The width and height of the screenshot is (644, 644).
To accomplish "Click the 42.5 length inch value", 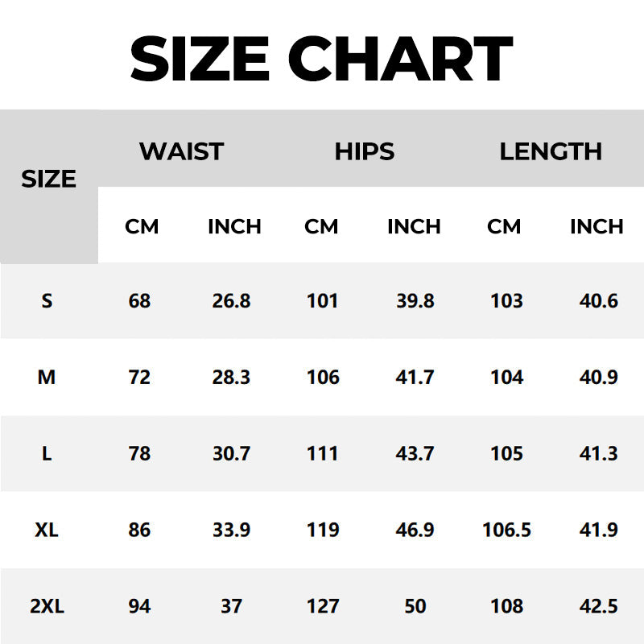I will click(599, 606).
